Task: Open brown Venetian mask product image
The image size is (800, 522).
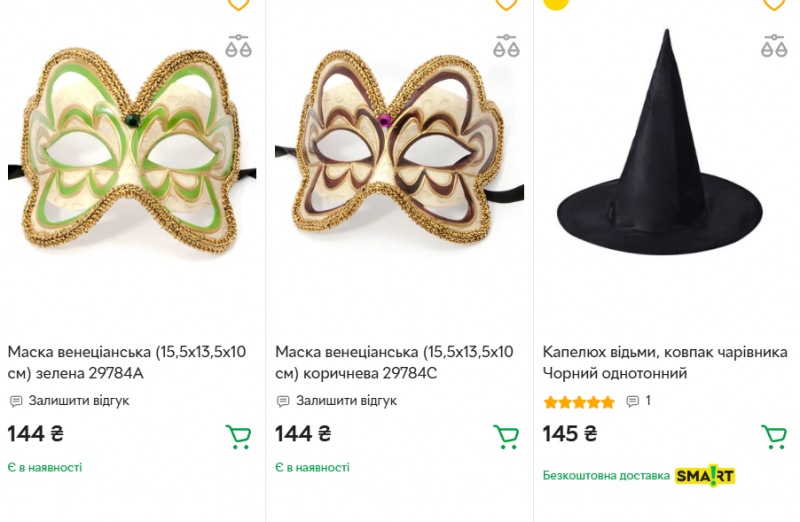Action: click(398, 167)
